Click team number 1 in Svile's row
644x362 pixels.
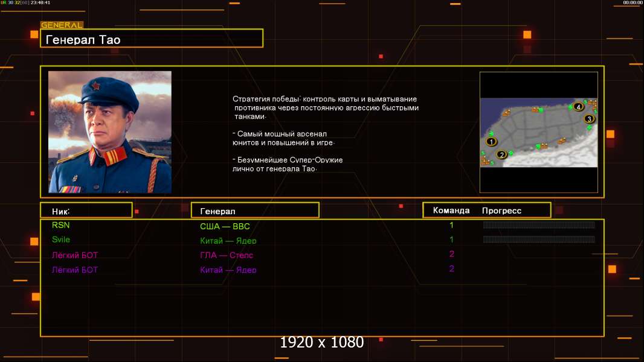(451, 240)
